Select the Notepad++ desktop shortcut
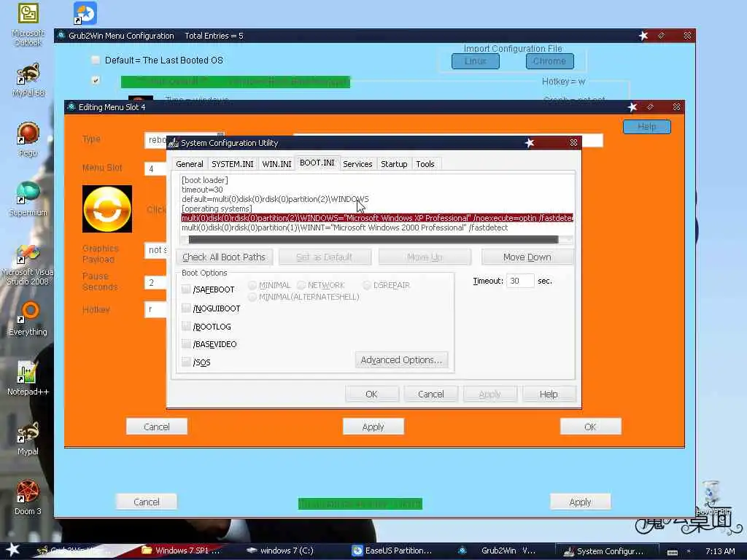The width and height of the screenshot is (747, 560). [x=28, y=378]
